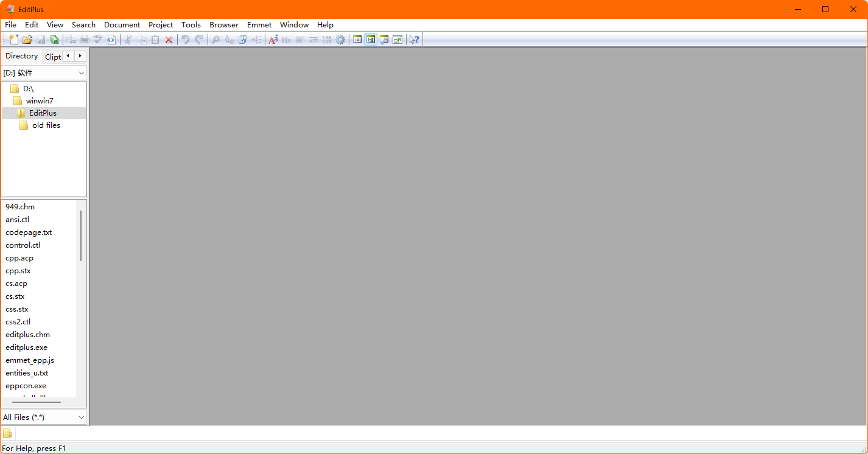Click the Open file folder icon
Viewport: 868px width, 454px height.
tap(27, 40)
